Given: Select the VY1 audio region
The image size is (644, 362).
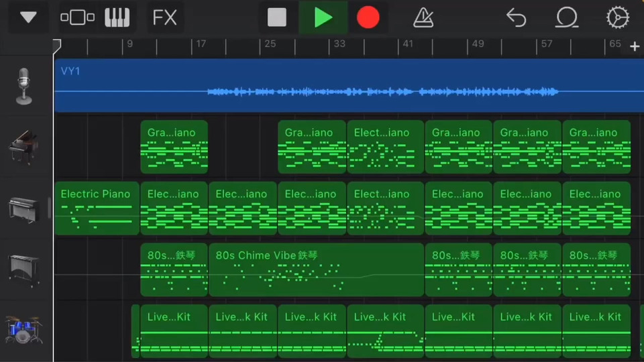Looking at the screenshot, I should [x=349, y=85].
